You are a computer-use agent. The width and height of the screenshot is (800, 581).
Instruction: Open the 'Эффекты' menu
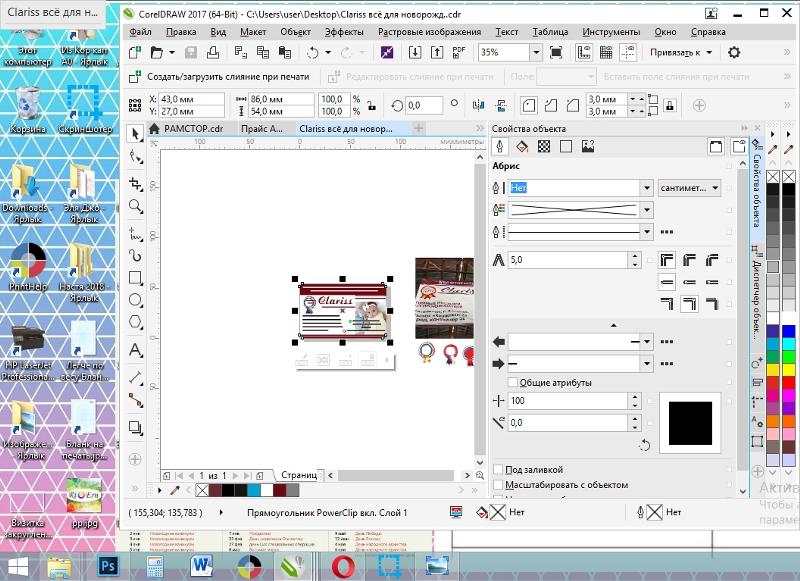pos(344,32)
